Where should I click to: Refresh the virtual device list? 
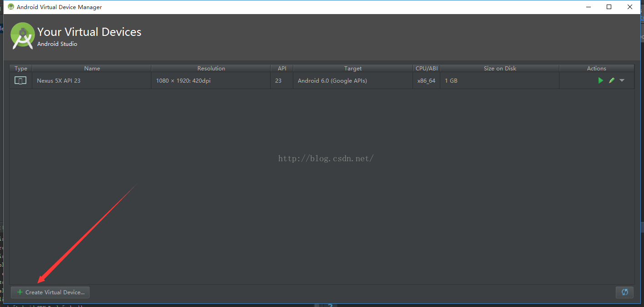pos(625,292)
